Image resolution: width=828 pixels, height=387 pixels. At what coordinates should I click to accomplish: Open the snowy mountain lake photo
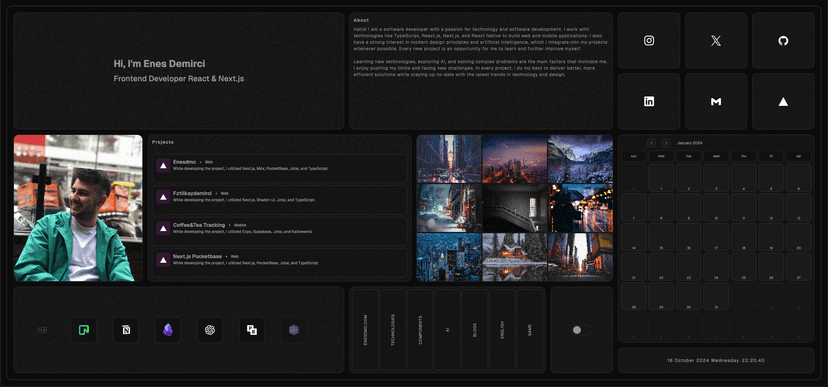(580, 159)
